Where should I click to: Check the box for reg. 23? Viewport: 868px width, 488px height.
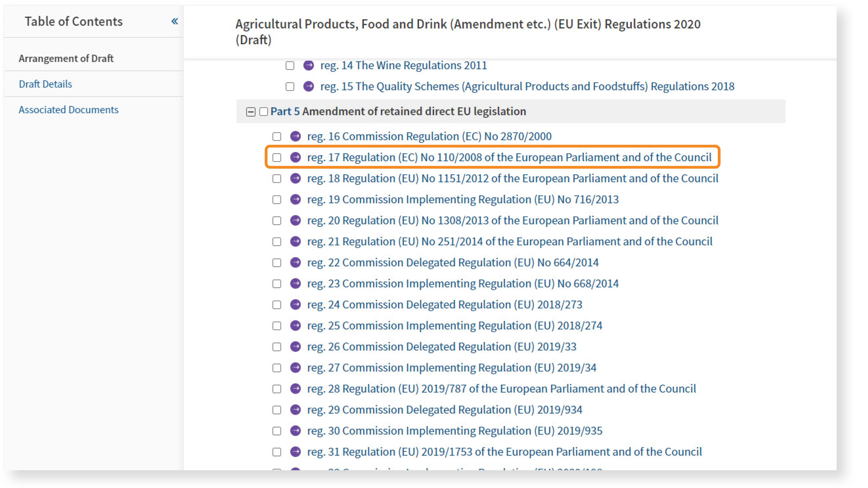tap(277, 284)
